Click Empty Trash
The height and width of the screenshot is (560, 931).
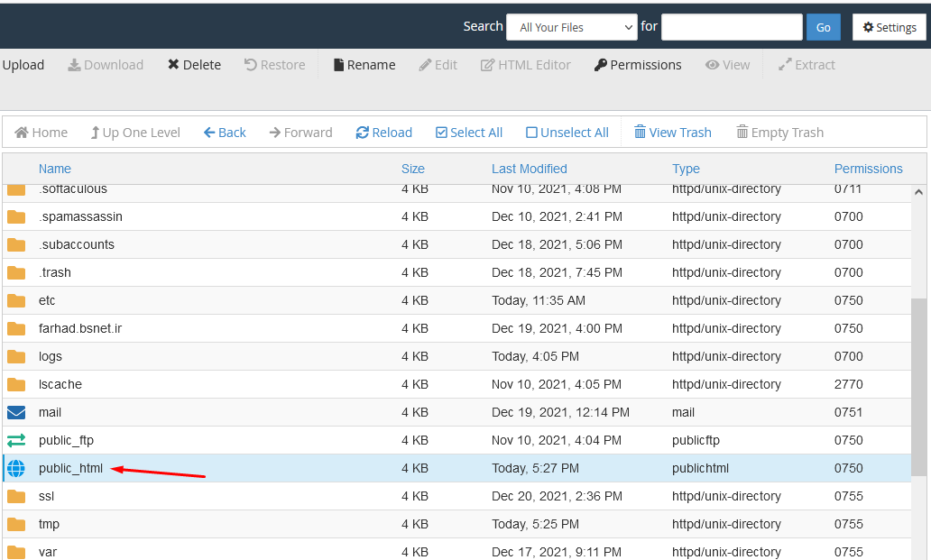click(779, 133)
